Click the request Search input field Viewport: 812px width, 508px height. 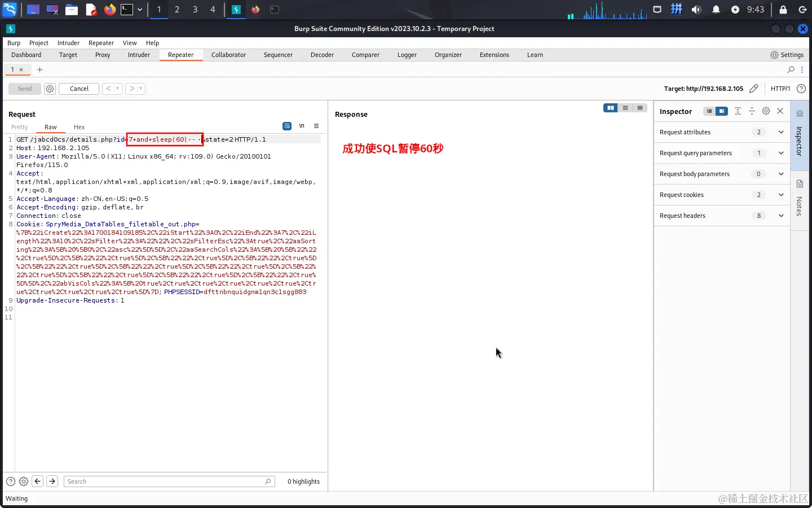click(x=169, y=481)
